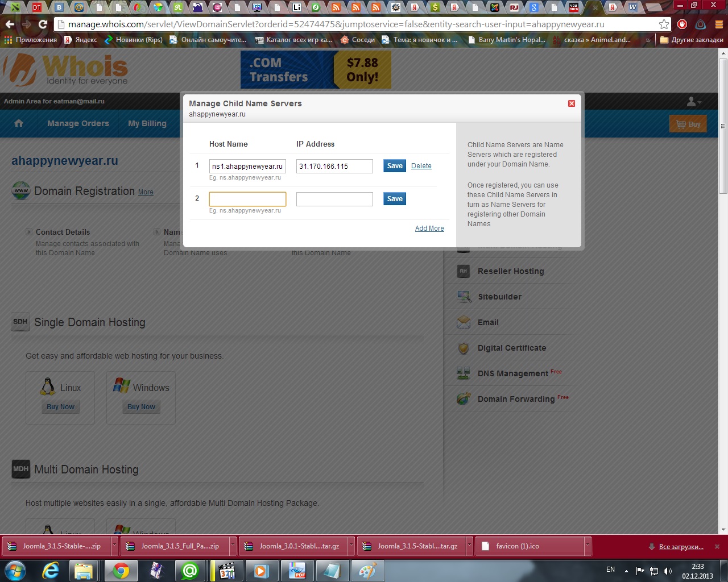
Task: Click the 31.170.166.115 IP address field
Action: (334, 166)
